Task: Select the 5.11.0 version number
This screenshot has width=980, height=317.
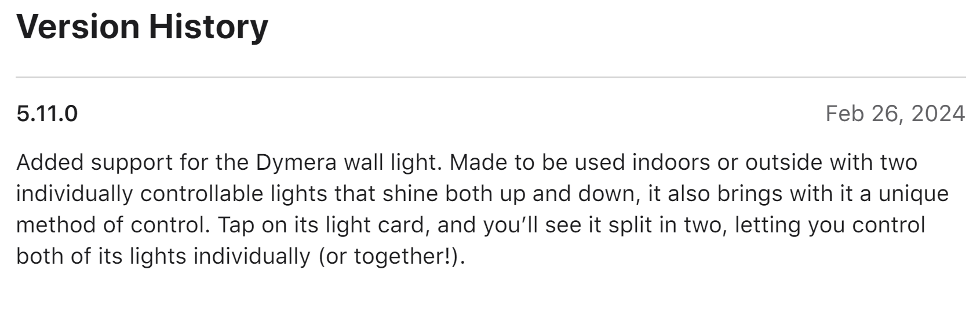Action: coord(47,114)
